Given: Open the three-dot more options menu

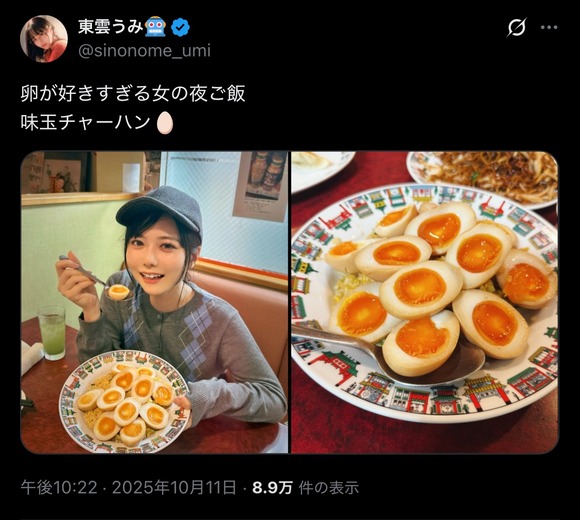Looking at the screenshot, I should click(549, 27).
